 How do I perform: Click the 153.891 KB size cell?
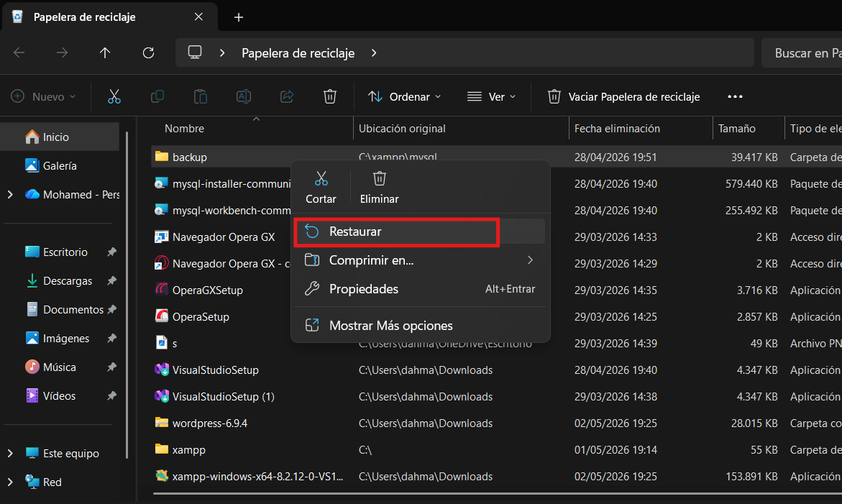[x=751, y=476]
